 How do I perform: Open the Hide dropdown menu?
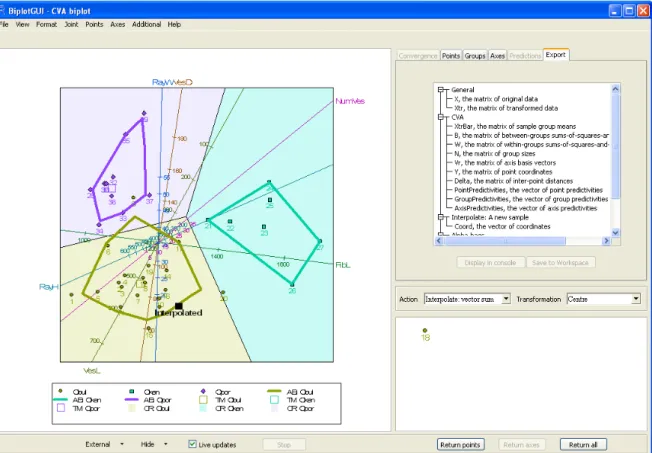tap(154, 444)
